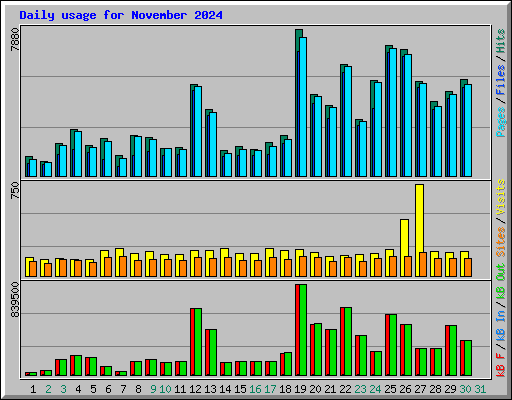Click the cyan pages bar for day 12
This screenshot has height=400, width=512.
coord(198,132)
